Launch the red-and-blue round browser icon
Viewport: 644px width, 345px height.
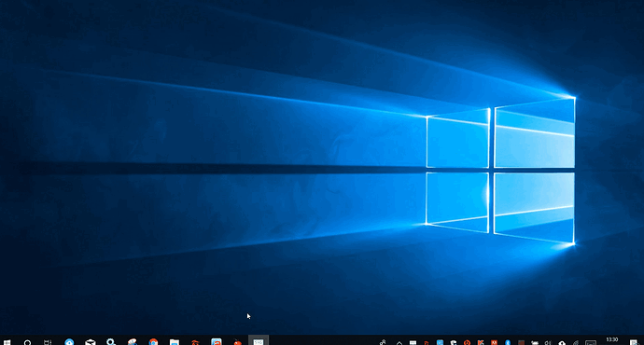(x=153, y=341)
